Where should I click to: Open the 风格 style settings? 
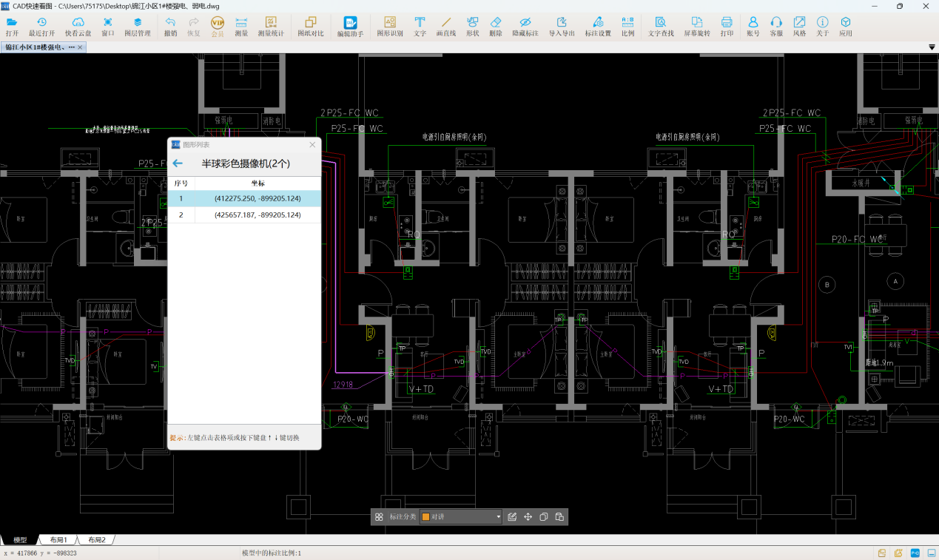(800, 27)
